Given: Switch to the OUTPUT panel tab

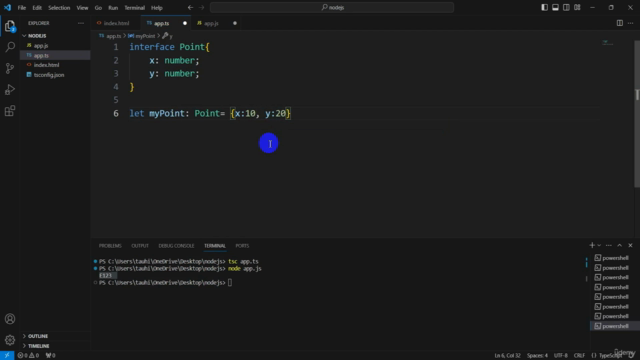Looking at the screenshot, I should coord(140,246).
